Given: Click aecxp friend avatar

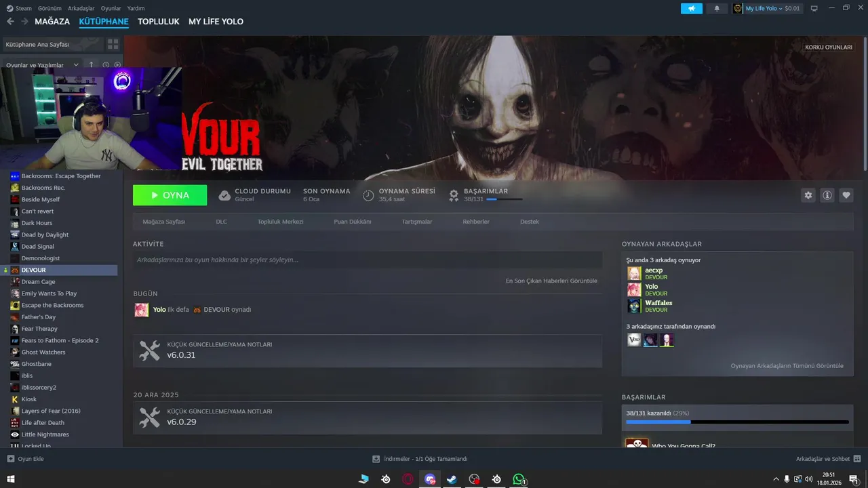Looking at the screenshot, I should [x=634, y=273].
